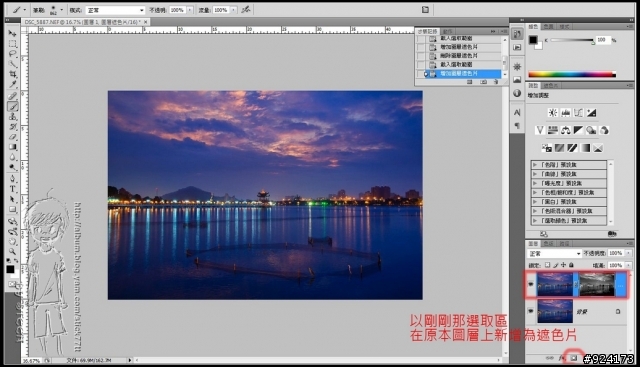Toggle lock position in Layers panel
Viewport: 640px width, 367px height.
563,265
